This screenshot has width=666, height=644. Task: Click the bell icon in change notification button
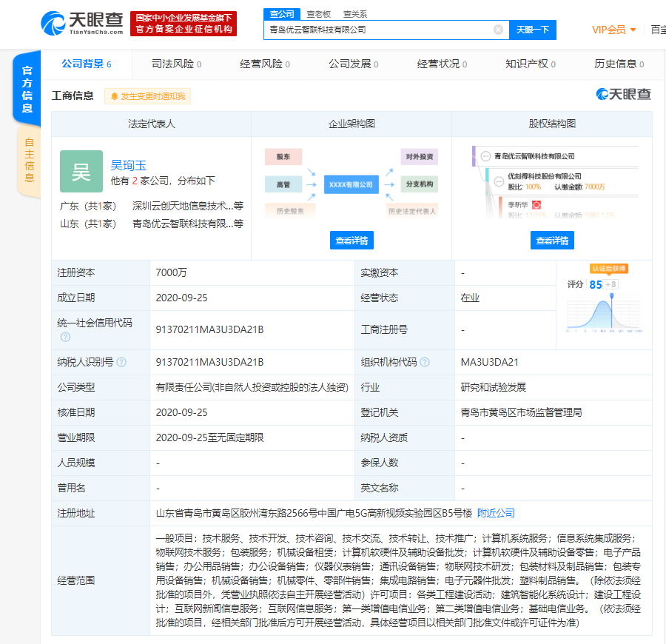[x=114, y=96]
